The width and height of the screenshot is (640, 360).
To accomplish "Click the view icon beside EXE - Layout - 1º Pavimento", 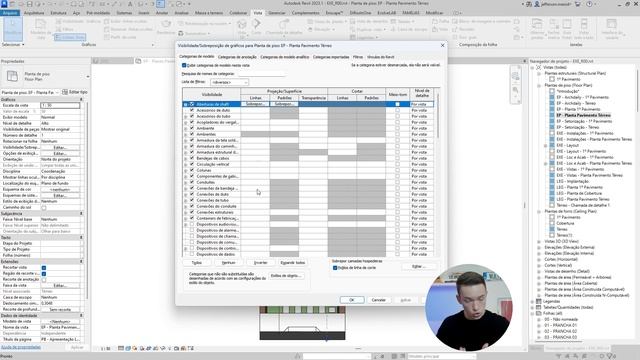I will coord(552,151).
